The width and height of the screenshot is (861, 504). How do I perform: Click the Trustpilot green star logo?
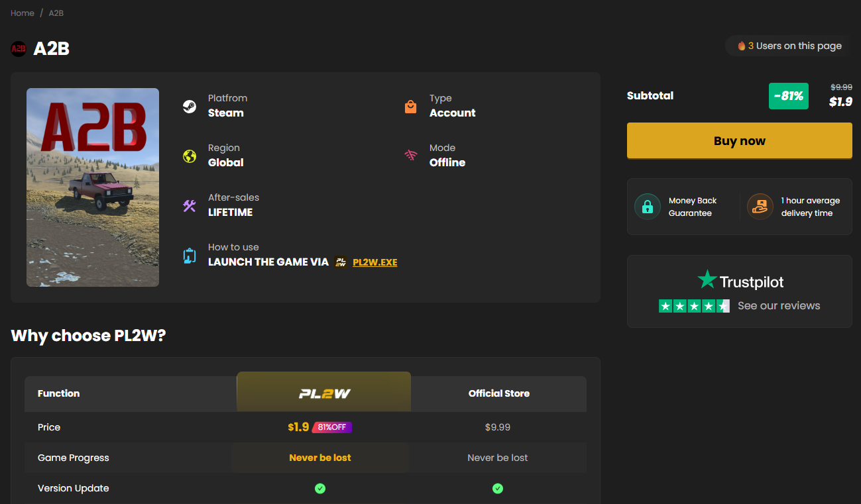[x=707, y=279]
